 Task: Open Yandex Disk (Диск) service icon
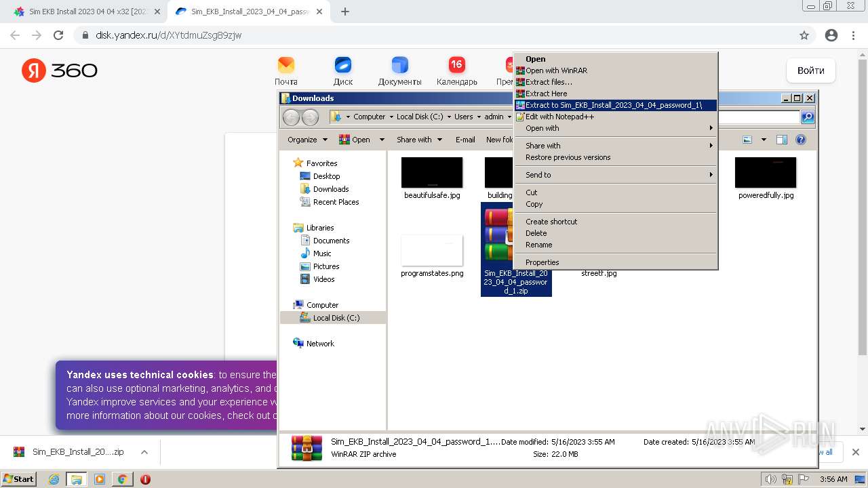click(x=343, y=65)
